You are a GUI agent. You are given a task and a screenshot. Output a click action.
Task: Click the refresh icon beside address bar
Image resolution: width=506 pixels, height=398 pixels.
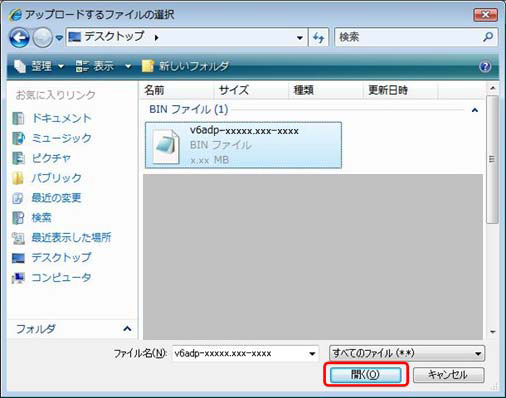pos(318,37)
